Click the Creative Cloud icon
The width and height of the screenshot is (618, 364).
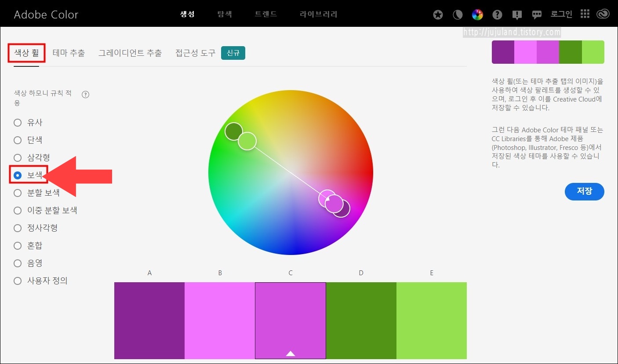[x=603, y=15]
